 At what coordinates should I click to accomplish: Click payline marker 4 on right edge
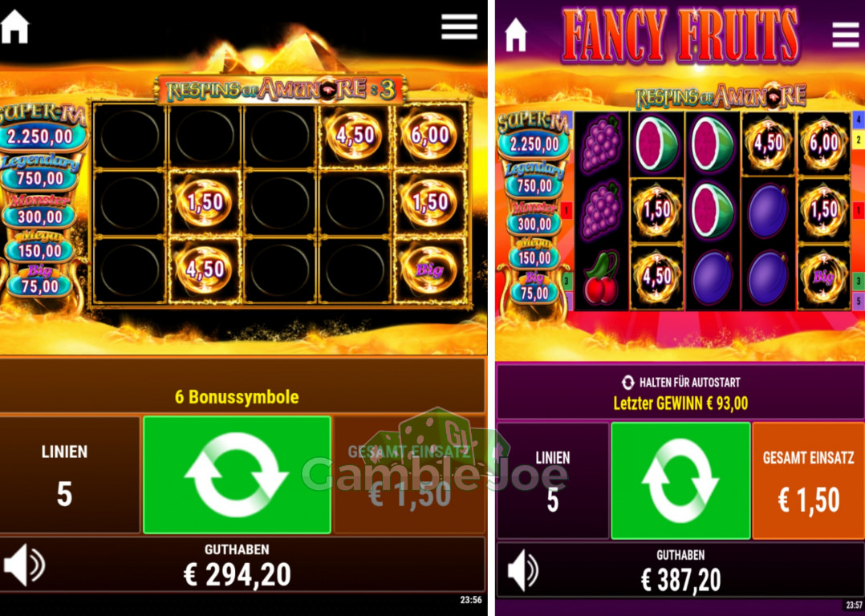click(859, 119)
